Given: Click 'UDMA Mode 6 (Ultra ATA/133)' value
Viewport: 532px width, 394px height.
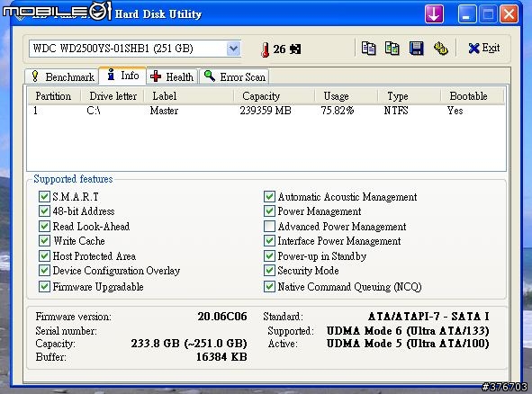Looking at the screenshot, I should 408,331.
